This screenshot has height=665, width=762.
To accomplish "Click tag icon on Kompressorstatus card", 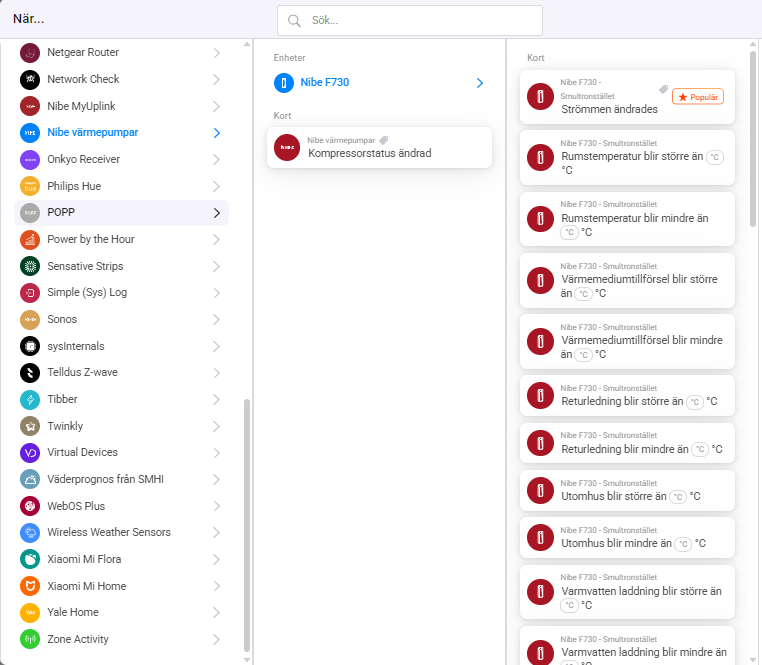I will coord(384,140).
